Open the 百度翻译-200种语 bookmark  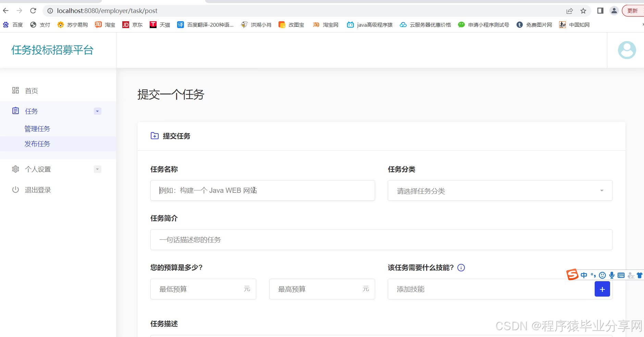point(205,25)
